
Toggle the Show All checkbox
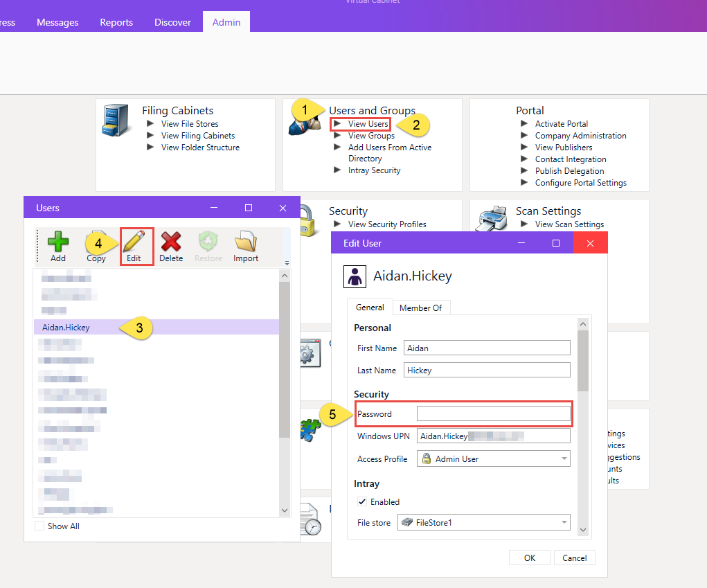[39, 526]
